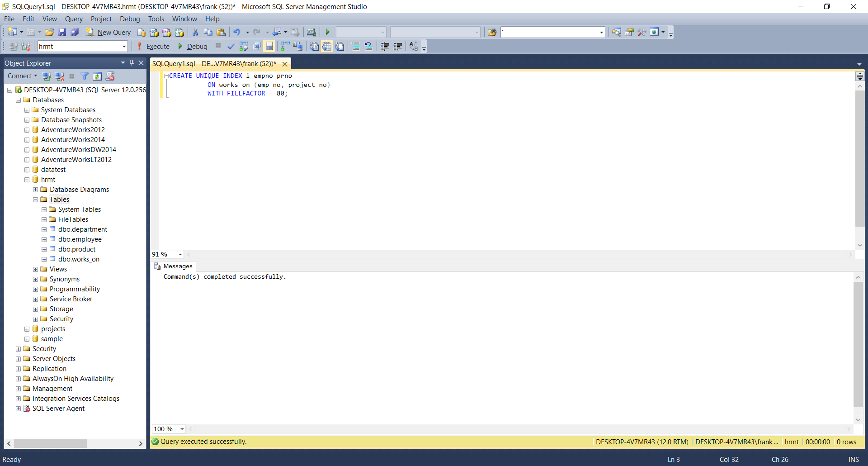Viewport: 868px width, 466px height.
Task: Click the Filter funnel icon in Object Explorer
Action: [85, 76]
